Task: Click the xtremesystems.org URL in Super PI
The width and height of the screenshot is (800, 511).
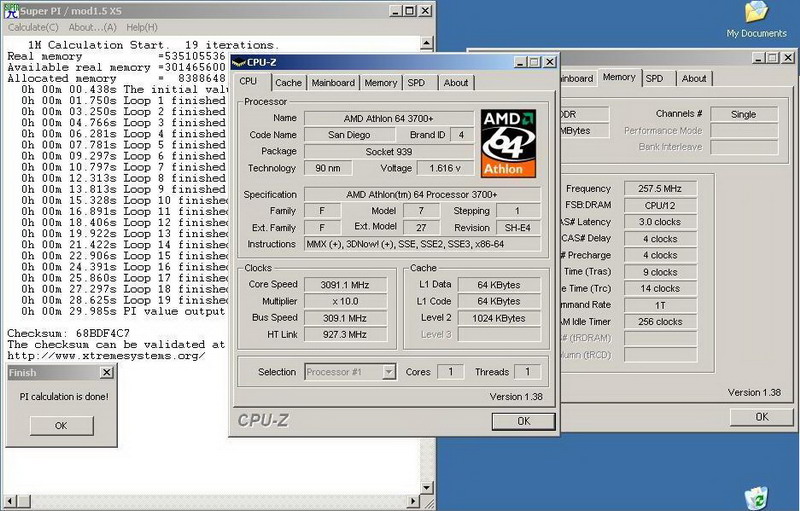Action: [x=106, y=356]
